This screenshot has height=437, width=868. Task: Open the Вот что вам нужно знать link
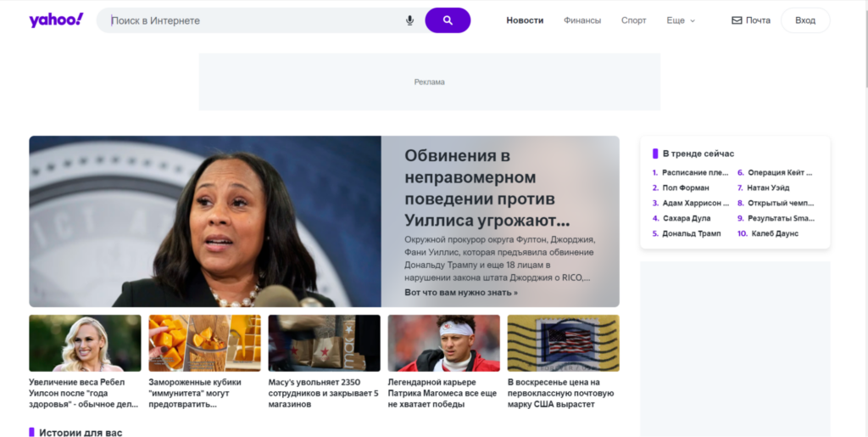[x=460, y=293]
